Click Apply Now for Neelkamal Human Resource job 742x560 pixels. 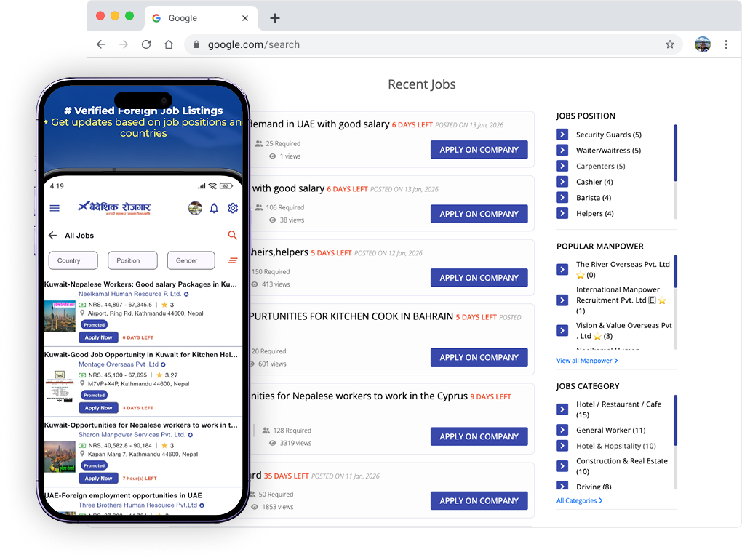98,337
